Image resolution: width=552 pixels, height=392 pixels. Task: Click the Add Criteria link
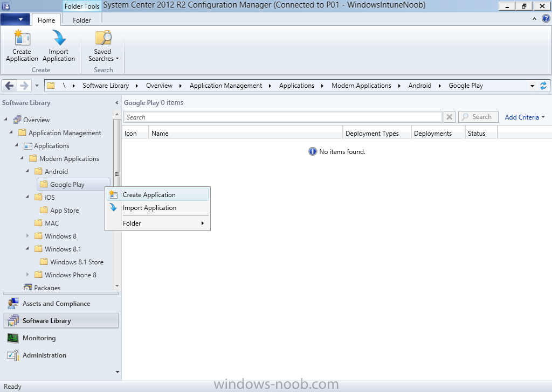pyautogui.click(x=525, y=117)
